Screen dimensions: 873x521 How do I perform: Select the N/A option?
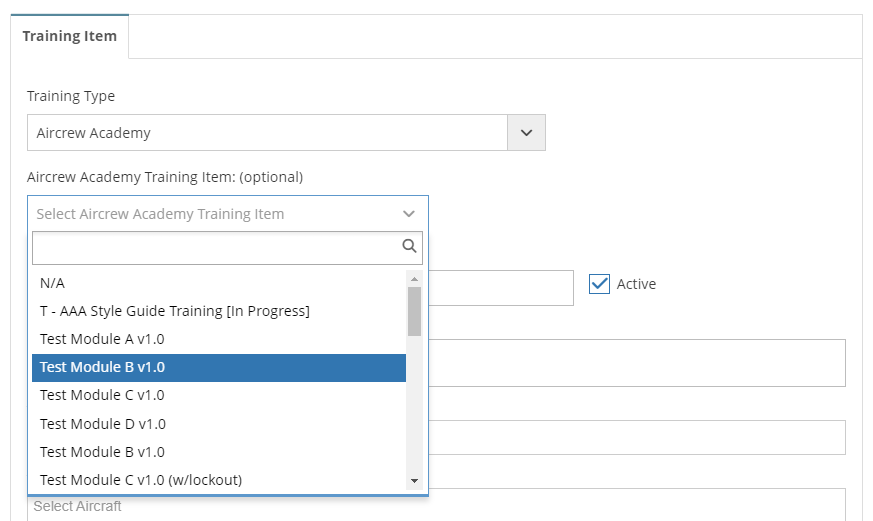pyautogui.click(x=219, y=283)
